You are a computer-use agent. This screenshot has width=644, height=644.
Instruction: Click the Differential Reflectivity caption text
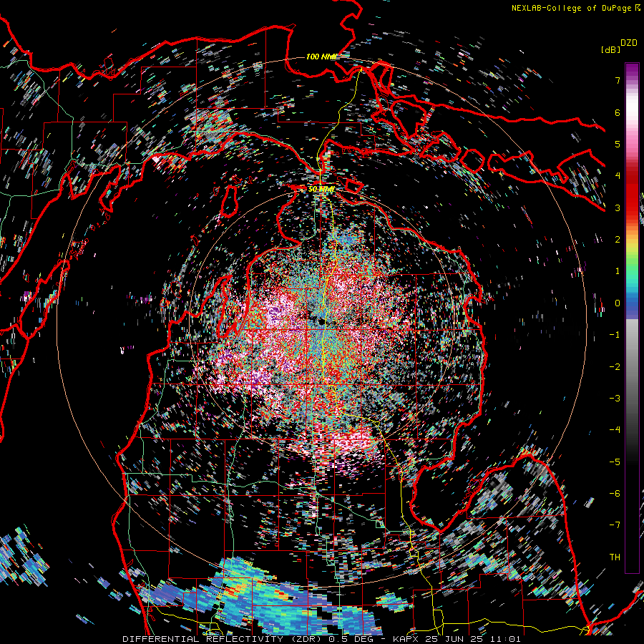pos(321,639)
